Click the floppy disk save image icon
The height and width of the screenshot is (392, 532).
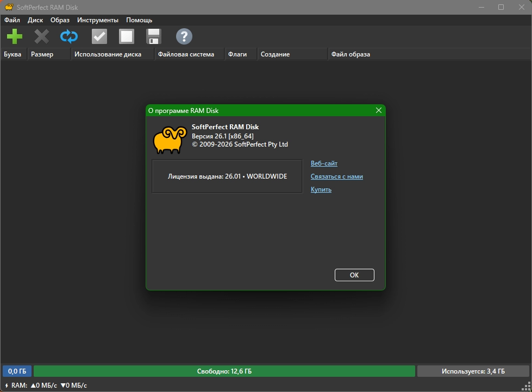click(154, 36)
